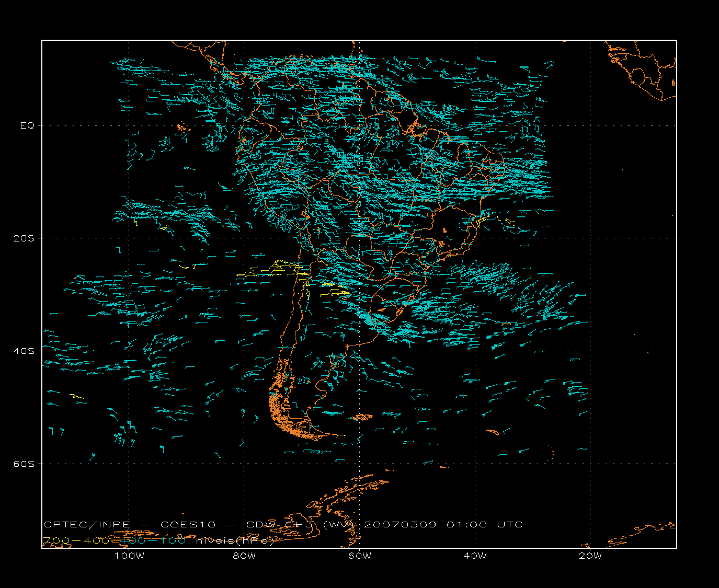Viewport: 719px width, 588px height.
Task: Click the 20070309 date stamp
Action: click(x=400, y=525)
